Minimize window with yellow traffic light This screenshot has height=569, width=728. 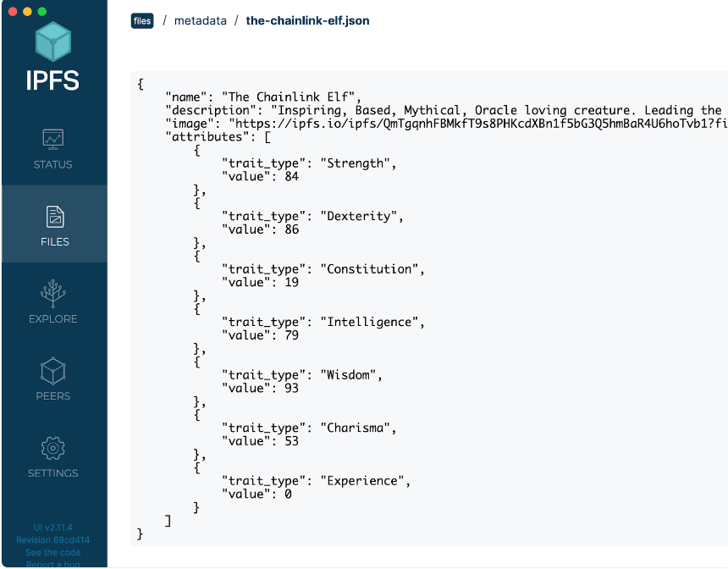tap(27, 12)
